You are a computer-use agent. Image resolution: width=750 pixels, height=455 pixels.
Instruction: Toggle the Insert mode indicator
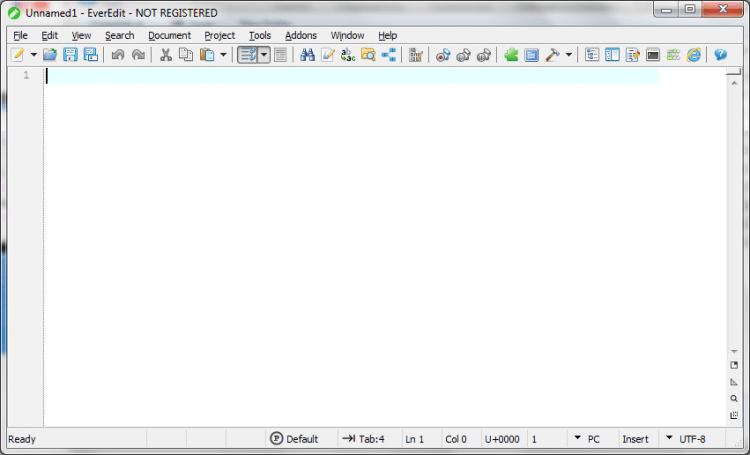tap(635, 439)
